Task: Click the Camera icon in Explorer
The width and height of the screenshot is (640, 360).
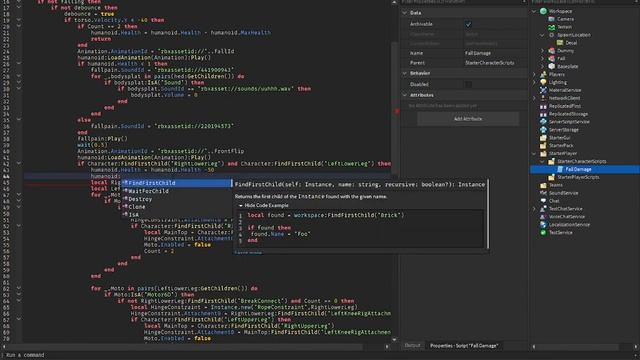Action: click(x=551, y=19)
